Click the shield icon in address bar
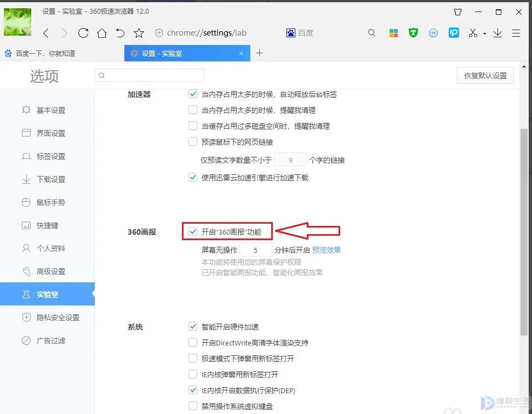The width and height of the screenshot is (532, 414). coord(159,33)
